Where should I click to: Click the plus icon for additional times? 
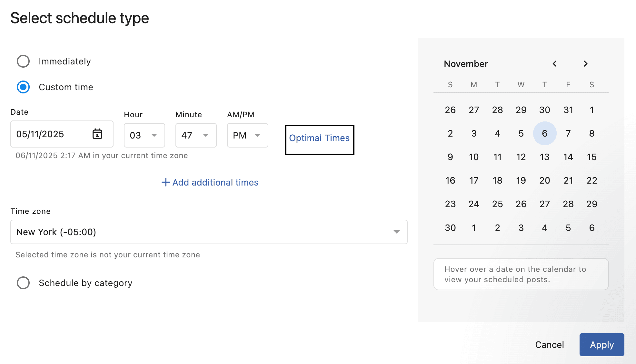point(165,182)
